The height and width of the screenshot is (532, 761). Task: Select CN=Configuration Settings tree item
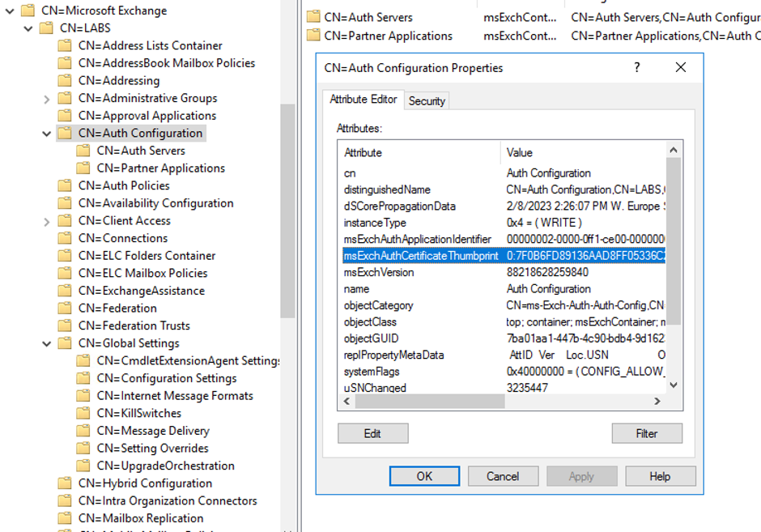pyautogui.click(x=167, y=378)
